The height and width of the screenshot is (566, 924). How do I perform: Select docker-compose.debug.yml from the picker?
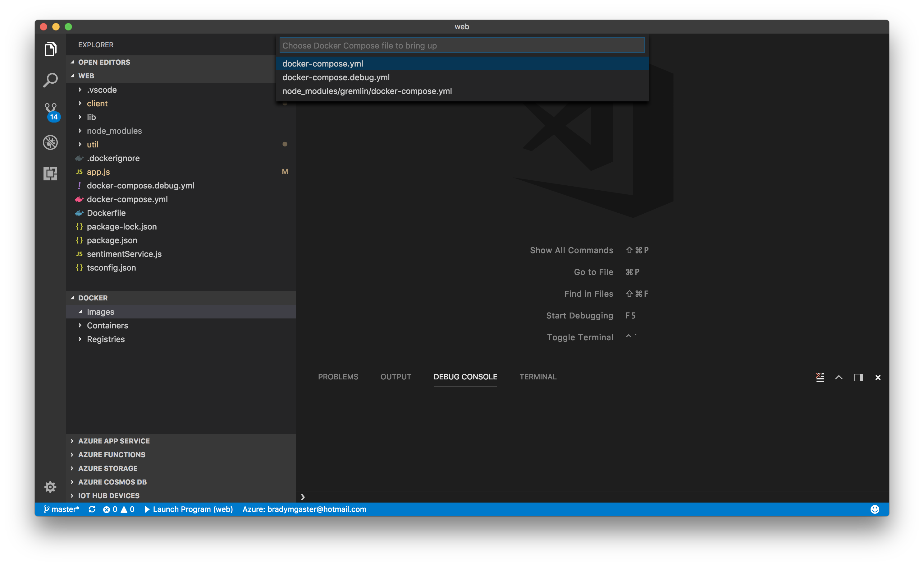point(336,77)
